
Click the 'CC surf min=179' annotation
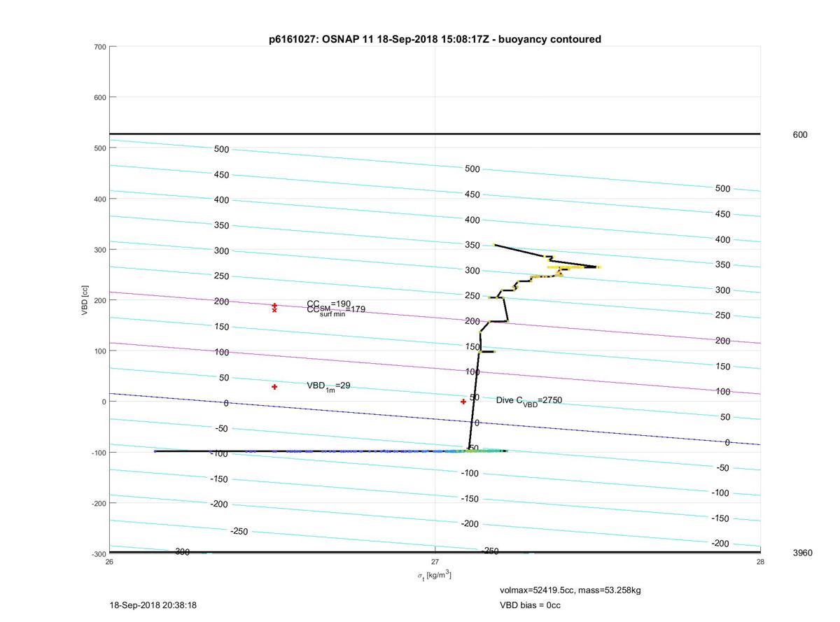[x=336, y=310]
